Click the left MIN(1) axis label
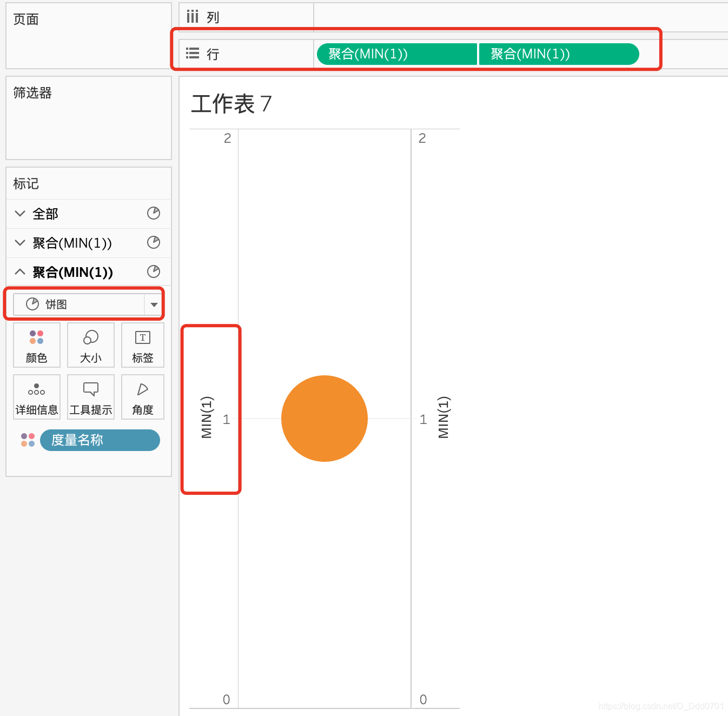The height and width of the screenshot is (716, 728). tap(207, 417)
